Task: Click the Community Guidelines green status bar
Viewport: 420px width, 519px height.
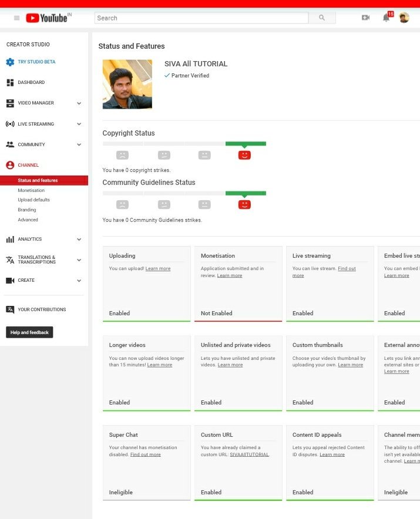Action: (x=246, y=193)
